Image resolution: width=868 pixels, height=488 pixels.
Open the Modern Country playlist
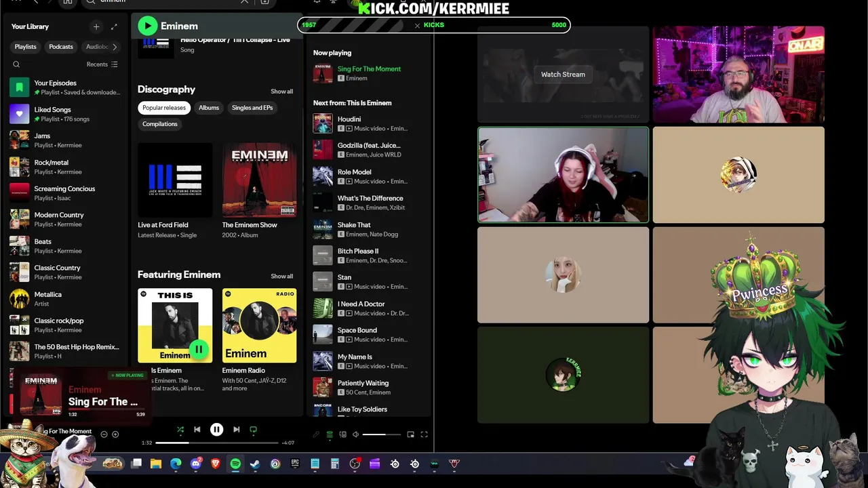[65, 220]
